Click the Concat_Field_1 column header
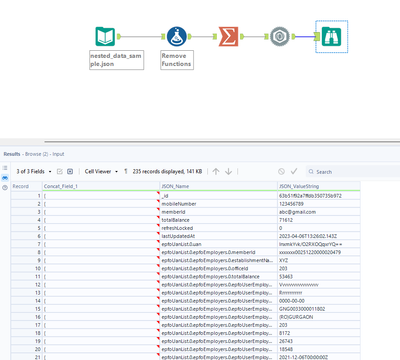 click(101, 186)
